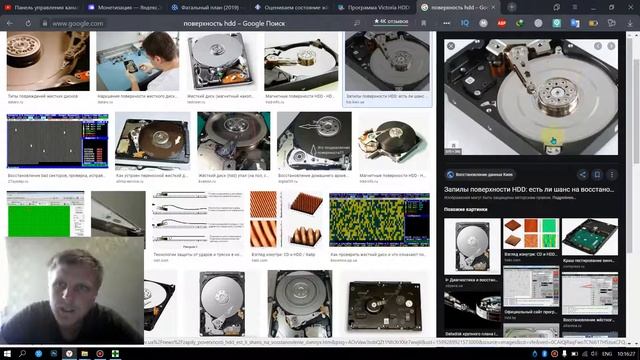Open the ABP ad blocker extension
This screenshot has height=360, width=640.
point(502,23)
